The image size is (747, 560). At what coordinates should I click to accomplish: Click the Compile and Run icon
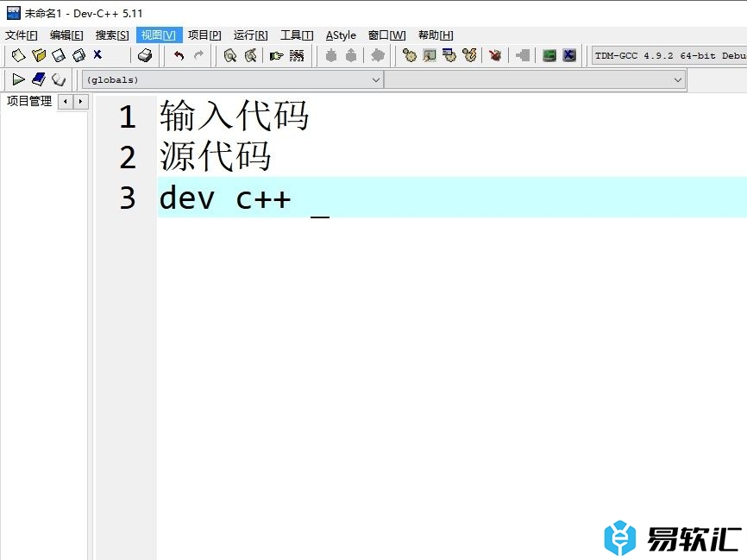pos(449,56)
